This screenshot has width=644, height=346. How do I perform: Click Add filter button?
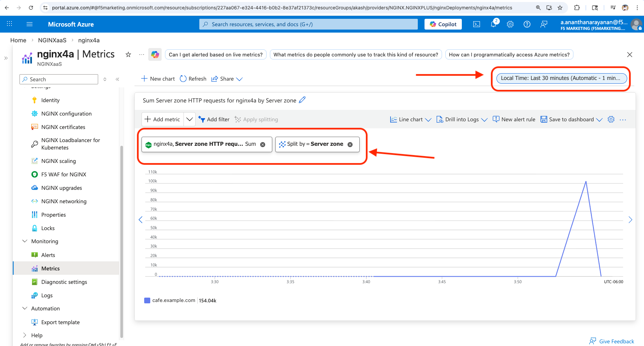tap(214, 119)
